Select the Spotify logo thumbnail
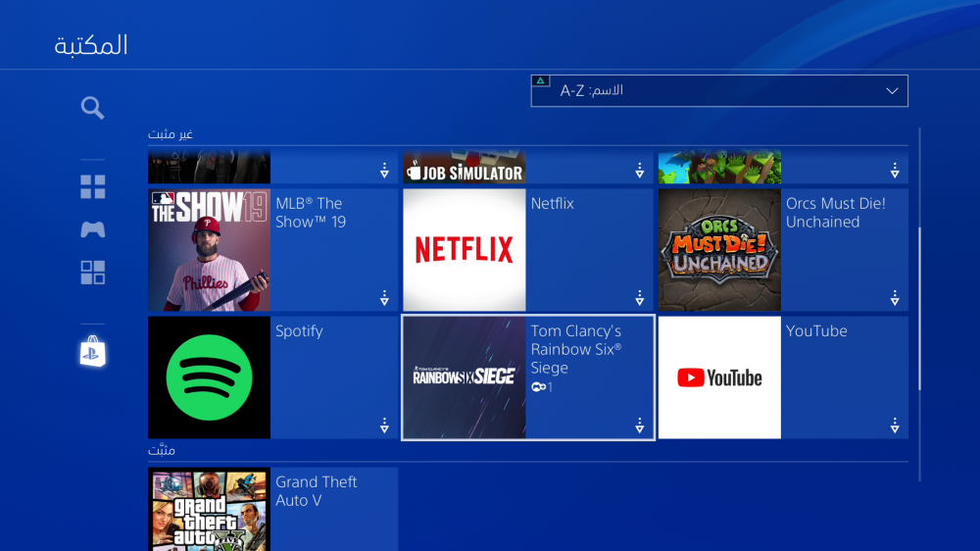This screenshot has width=980, height=551. 210,377
